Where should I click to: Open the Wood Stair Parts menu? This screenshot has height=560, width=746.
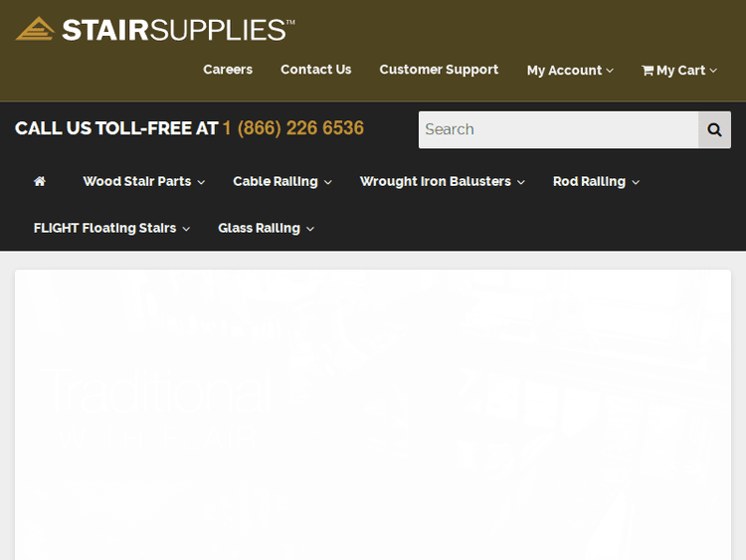[143, 181]
